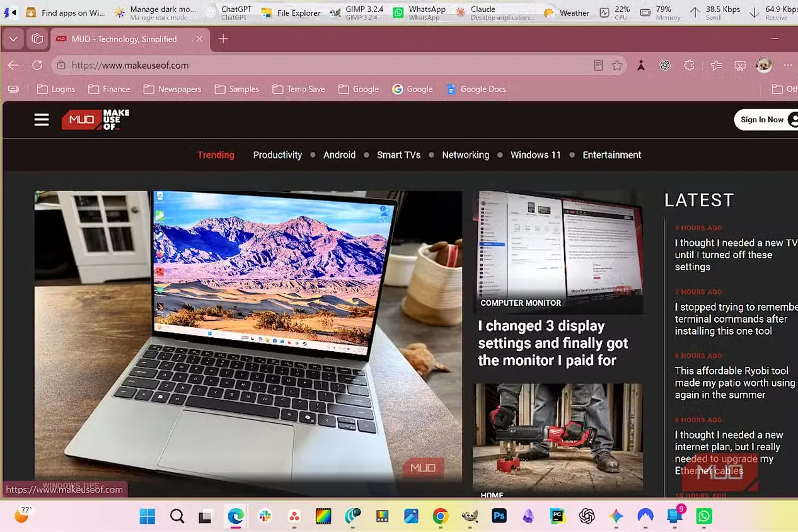
Task: View site information padlock icon
Action: [x=61, y=65]
